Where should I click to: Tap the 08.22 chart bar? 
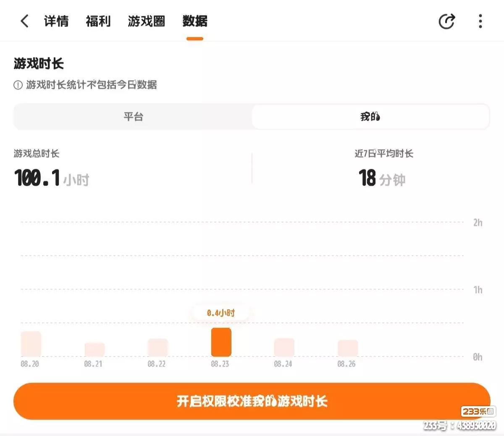pos(158,347)
